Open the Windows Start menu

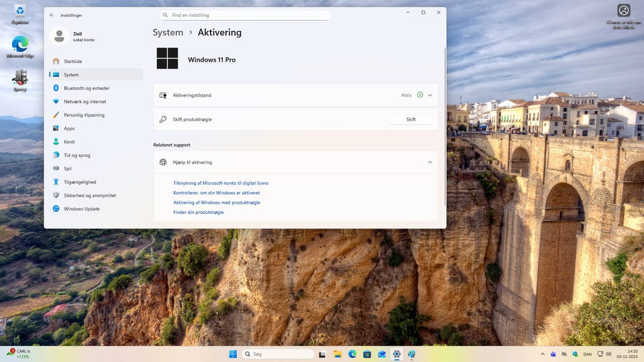[x=233, y=354]
